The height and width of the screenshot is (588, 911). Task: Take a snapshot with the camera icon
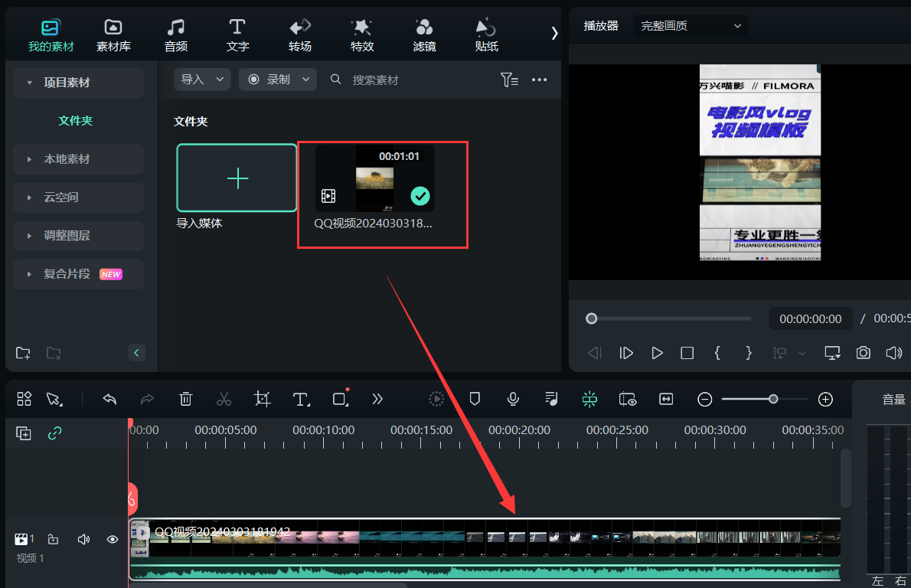[x=863, y=353]
